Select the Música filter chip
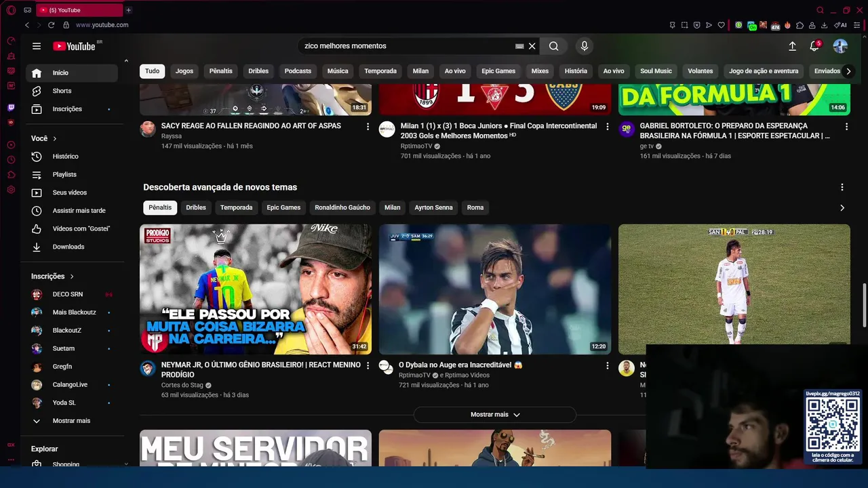 [x=338, y=71]
